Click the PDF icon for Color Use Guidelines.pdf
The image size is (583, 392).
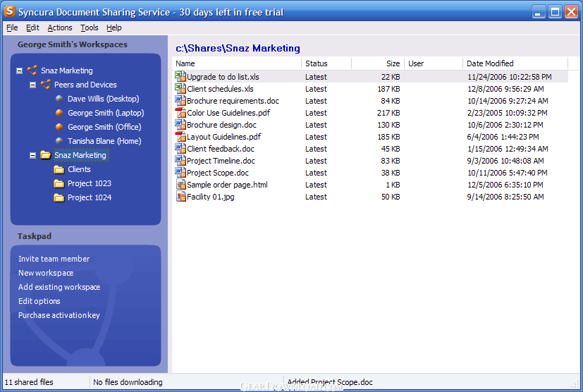click(x=180, y=112)
